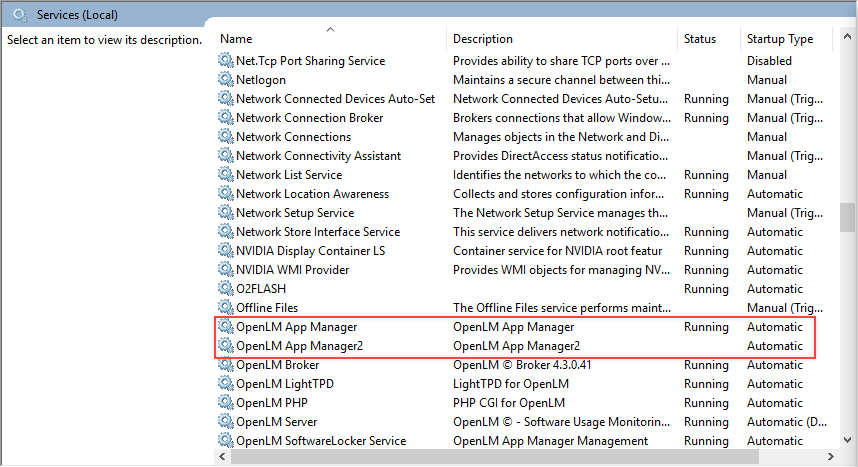This screenshot has height=467, width=858.
Task: Click the vertical scrollbar thumb
Action: (x=848, y=217)
